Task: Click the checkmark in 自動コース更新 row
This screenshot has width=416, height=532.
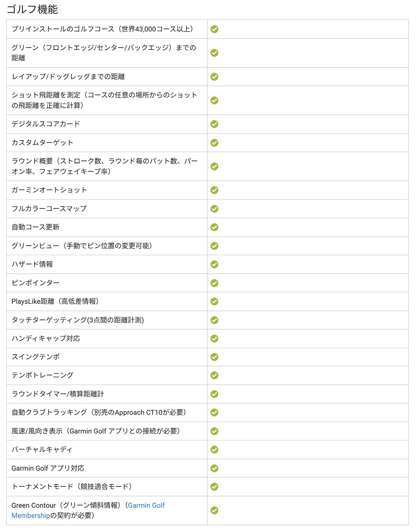Action: [214, 227]
